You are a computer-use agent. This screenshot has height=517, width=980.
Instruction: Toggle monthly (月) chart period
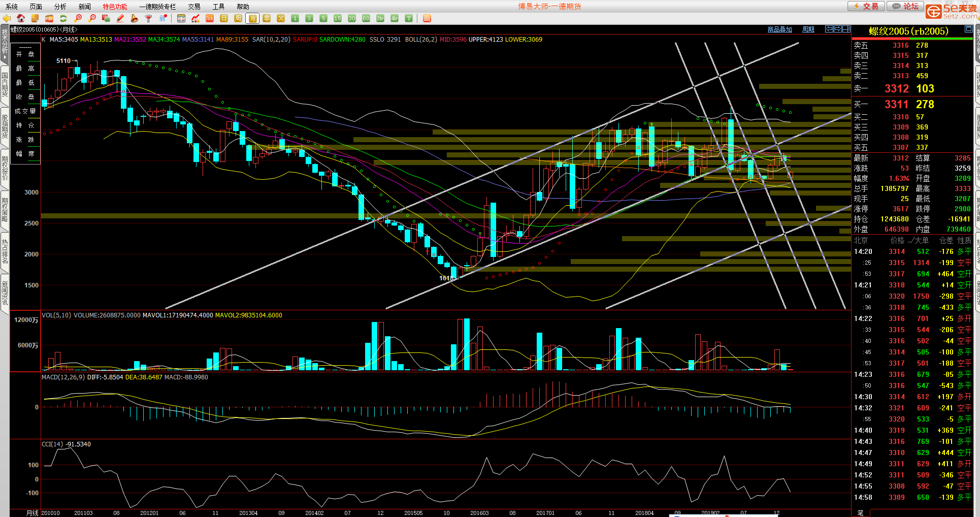point(252,18)
